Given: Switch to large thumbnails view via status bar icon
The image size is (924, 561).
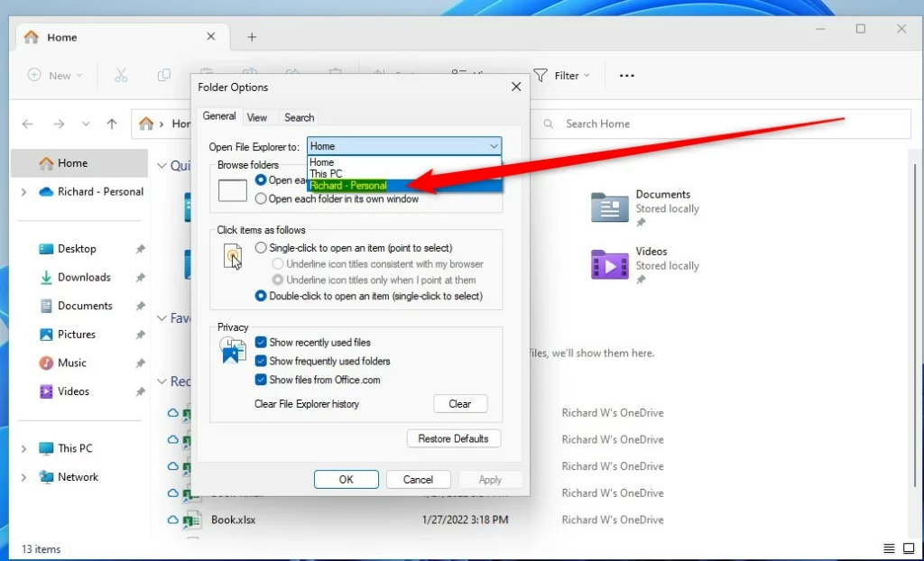Looking at the screenshot, I should point(909,548).
